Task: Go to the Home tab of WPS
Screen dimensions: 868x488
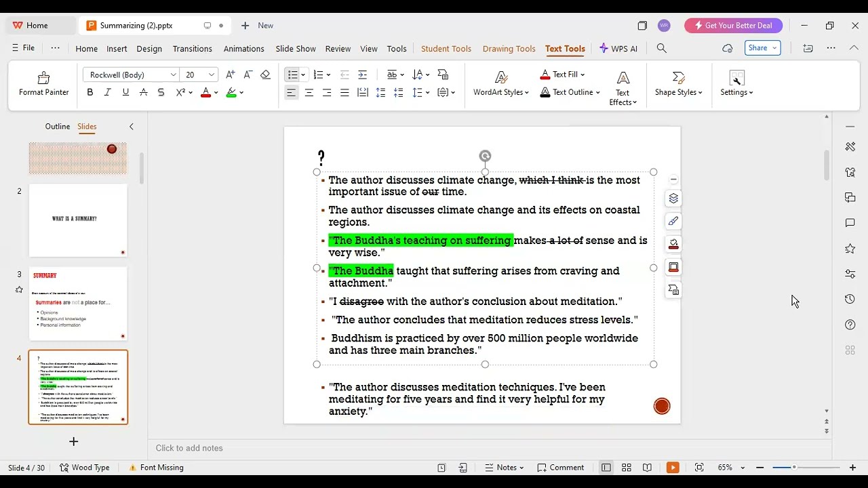Action: [31, 26]
